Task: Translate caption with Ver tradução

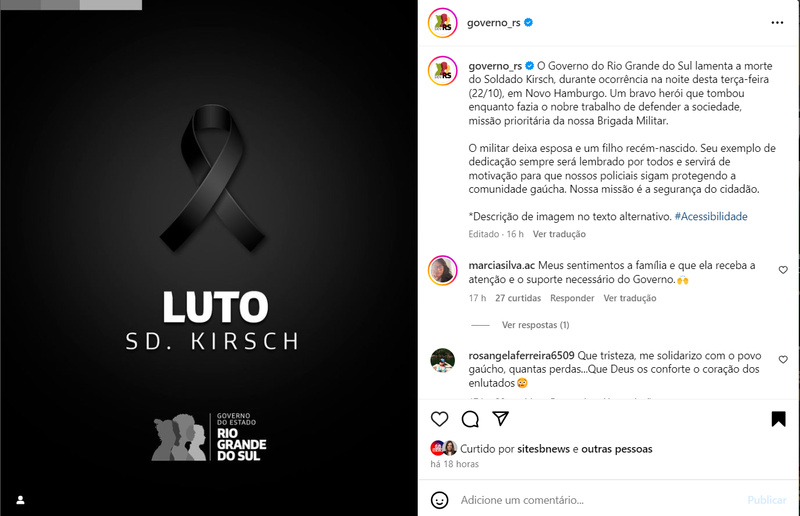Action: pos(559,234)
